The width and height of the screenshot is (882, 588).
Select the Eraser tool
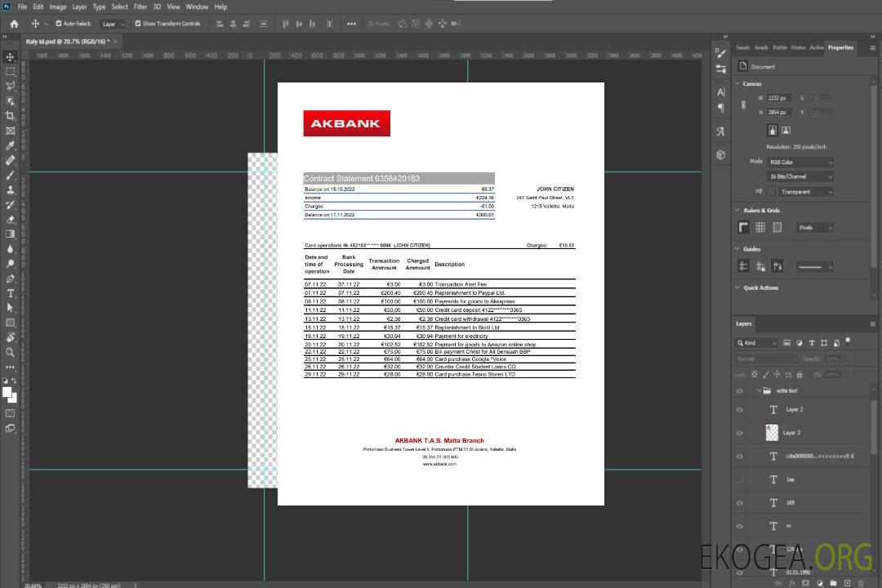click(10, 220)
